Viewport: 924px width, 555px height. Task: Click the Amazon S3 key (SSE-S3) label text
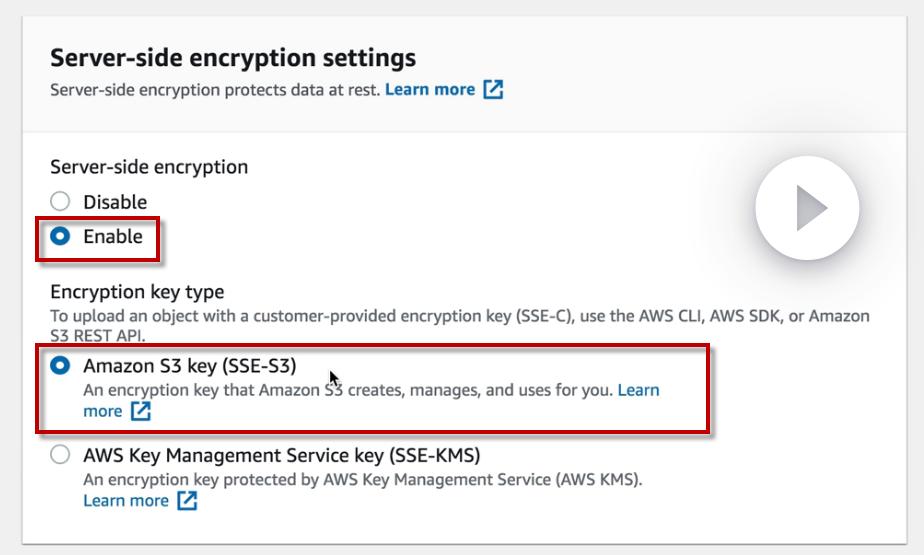(x=190, y=366)
